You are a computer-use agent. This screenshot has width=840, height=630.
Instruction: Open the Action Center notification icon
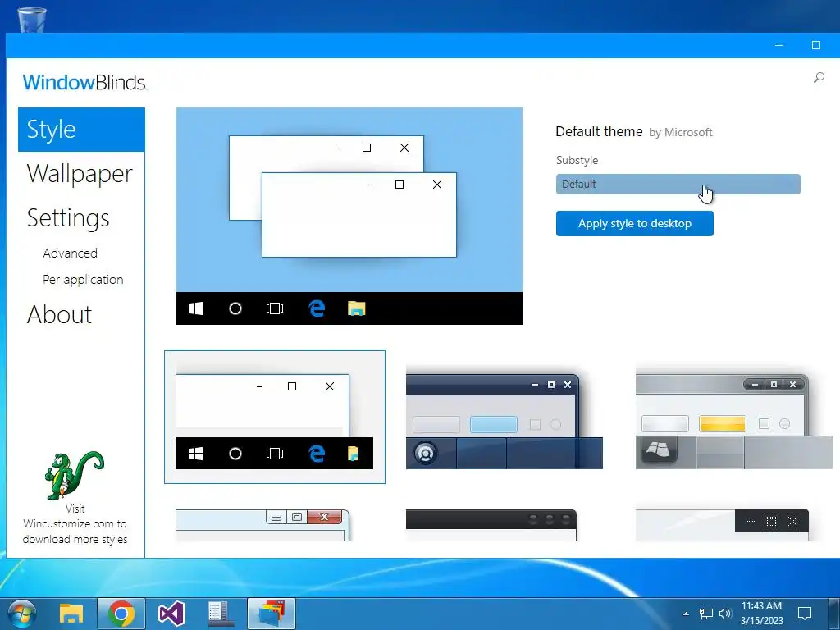[805, 614]
